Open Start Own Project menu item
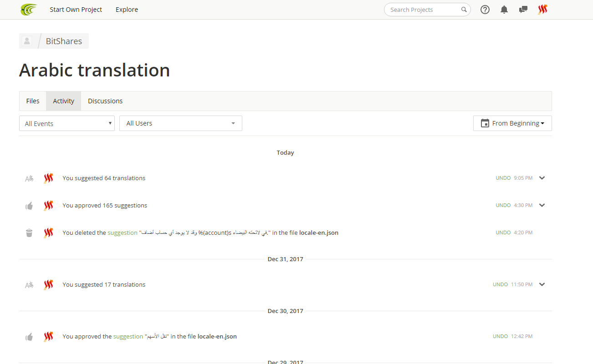 (76, 10)
